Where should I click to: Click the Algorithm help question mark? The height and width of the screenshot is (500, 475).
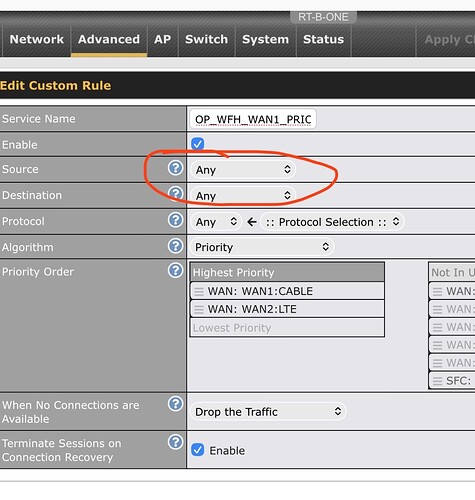pos(175,246)
